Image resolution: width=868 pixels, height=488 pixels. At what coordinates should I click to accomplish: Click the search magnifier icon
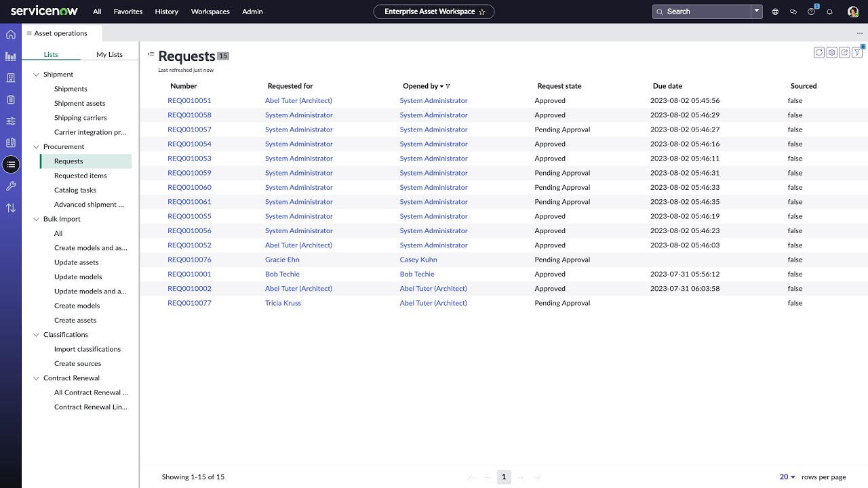click(x=660, y=12)
